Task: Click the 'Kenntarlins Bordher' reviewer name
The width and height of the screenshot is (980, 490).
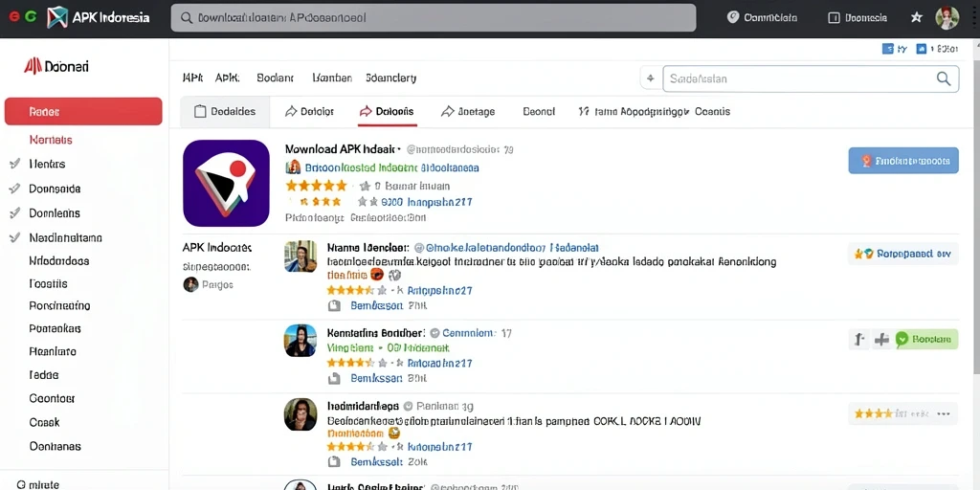Action: click(x=376, y=333)
